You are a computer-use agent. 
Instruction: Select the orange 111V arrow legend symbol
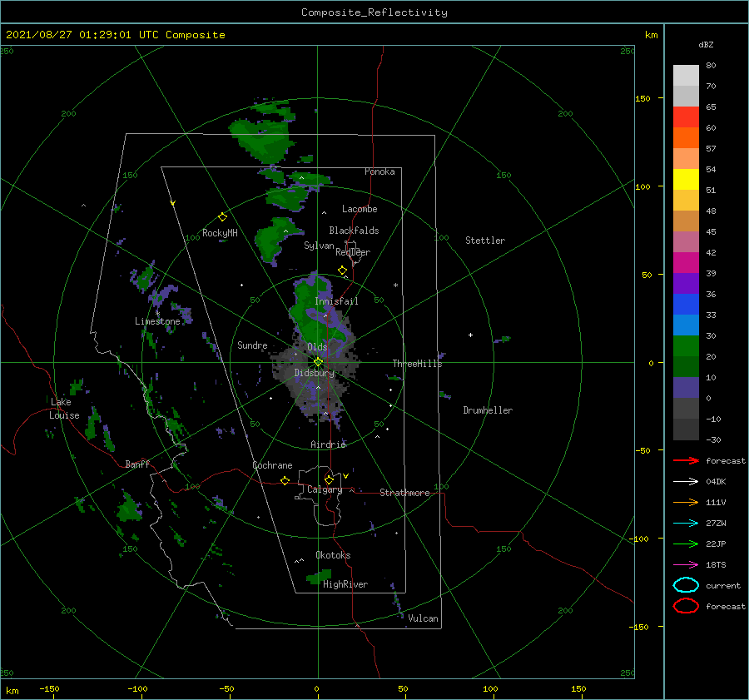pos(686,502)
